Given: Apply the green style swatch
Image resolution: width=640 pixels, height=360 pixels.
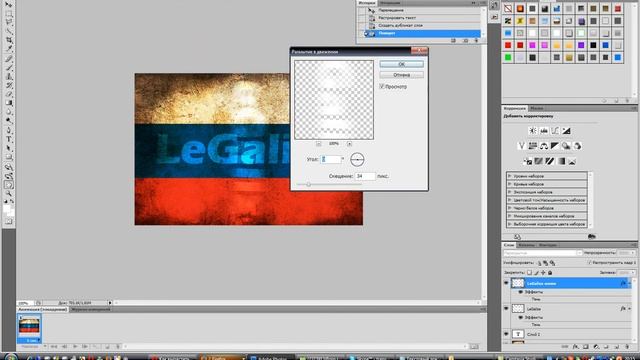Looking at the screenshot, I should (x=508, y=58).
